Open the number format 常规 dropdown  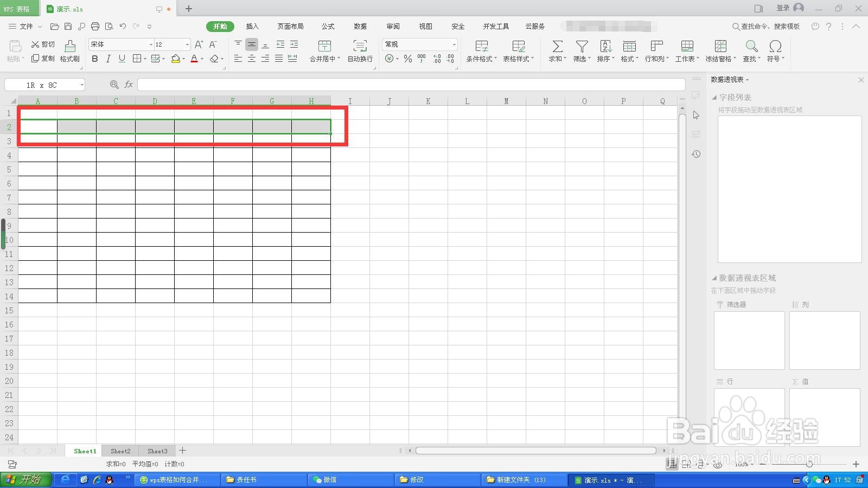pos(454,44)
